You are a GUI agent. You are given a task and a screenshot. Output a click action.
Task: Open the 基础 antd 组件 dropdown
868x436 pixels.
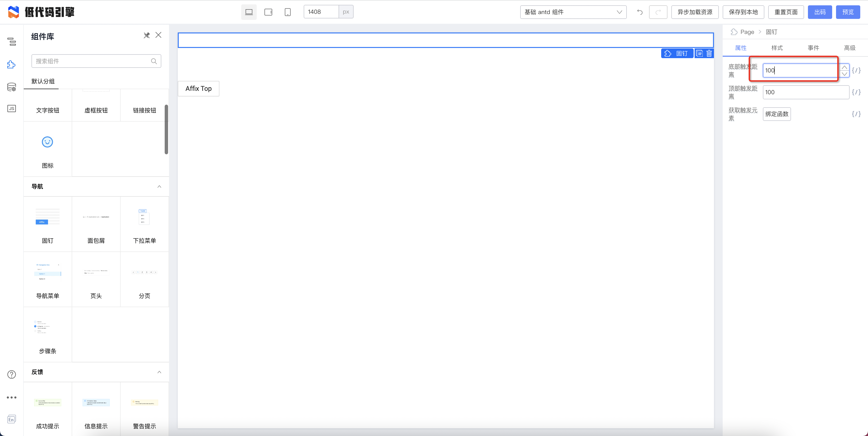click(573, 12)
